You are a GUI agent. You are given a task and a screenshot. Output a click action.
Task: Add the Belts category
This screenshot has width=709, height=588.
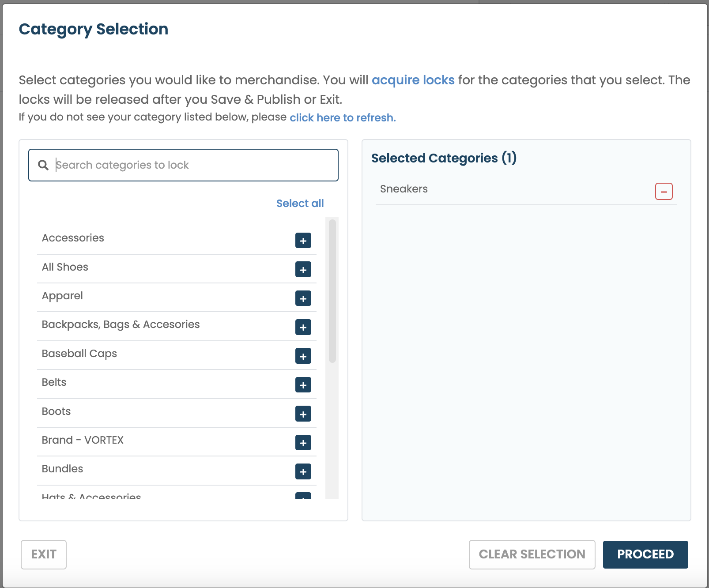303,385
